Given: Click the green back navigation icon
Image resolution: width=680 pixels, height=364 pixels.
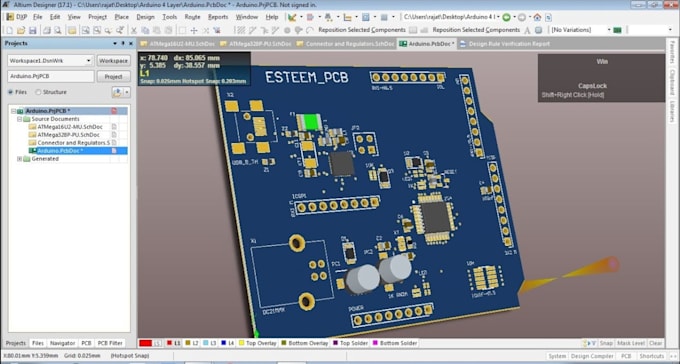Looking at the screenshot, I should pyautogui.click(x=506, y=17).
